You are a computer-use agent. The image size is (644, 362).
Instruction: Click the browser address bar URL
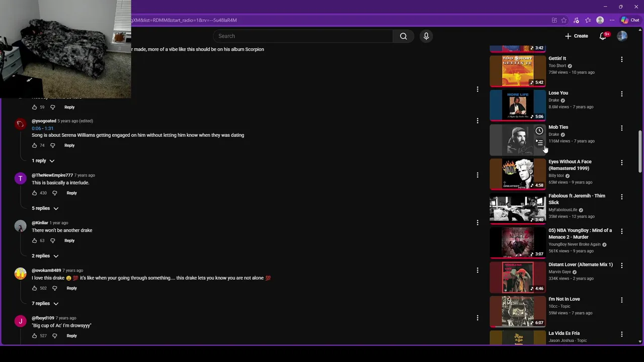click(184, 20)
